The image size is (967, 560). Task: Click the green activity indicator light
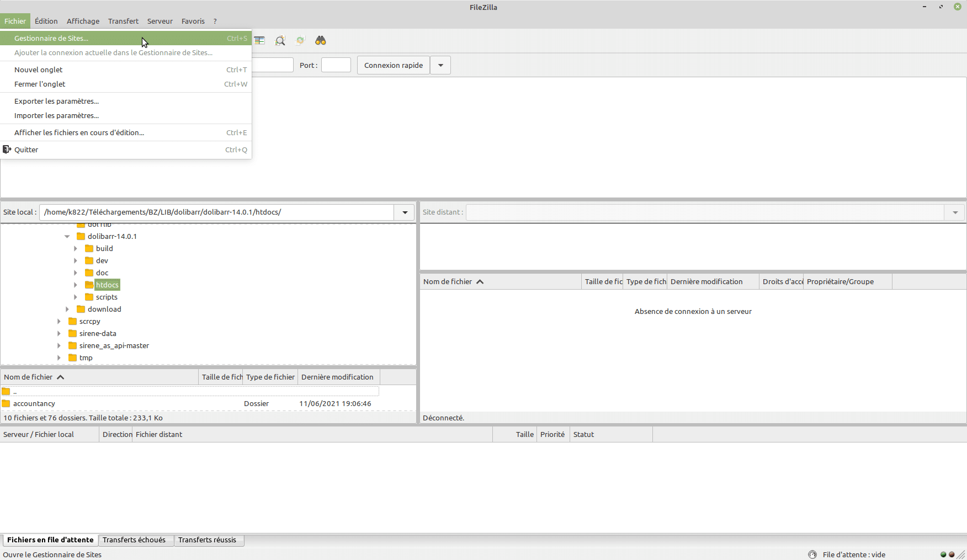point(943,554)
